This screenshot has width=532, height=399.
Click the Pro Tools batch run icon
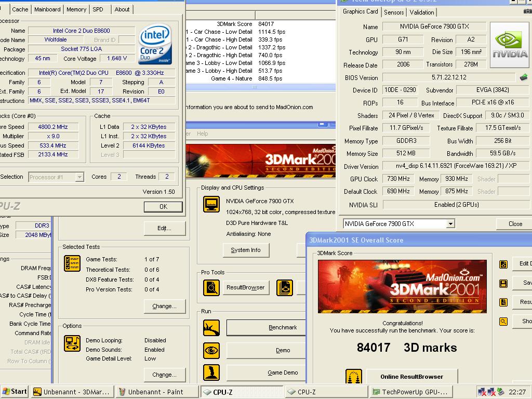[x=285, y=287]
